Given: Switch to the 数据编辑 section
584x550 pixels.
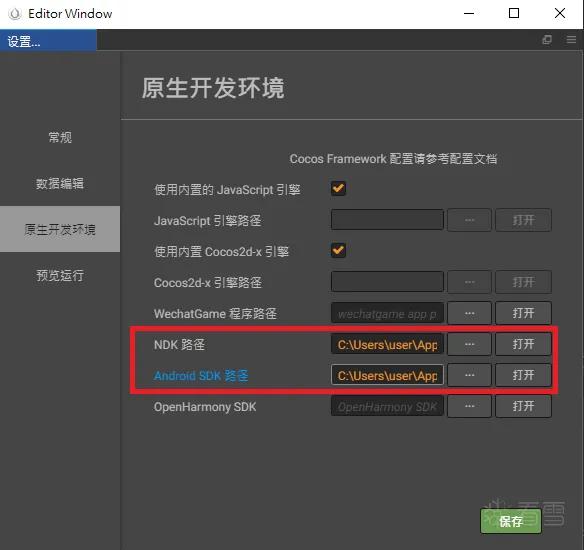Looking at the screenshot, I should click(60, 183).
